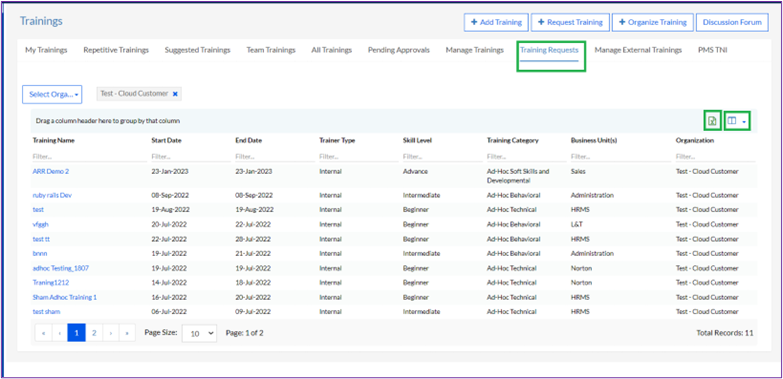Focus the Trainer Type filter field

(x=359, y=156)
